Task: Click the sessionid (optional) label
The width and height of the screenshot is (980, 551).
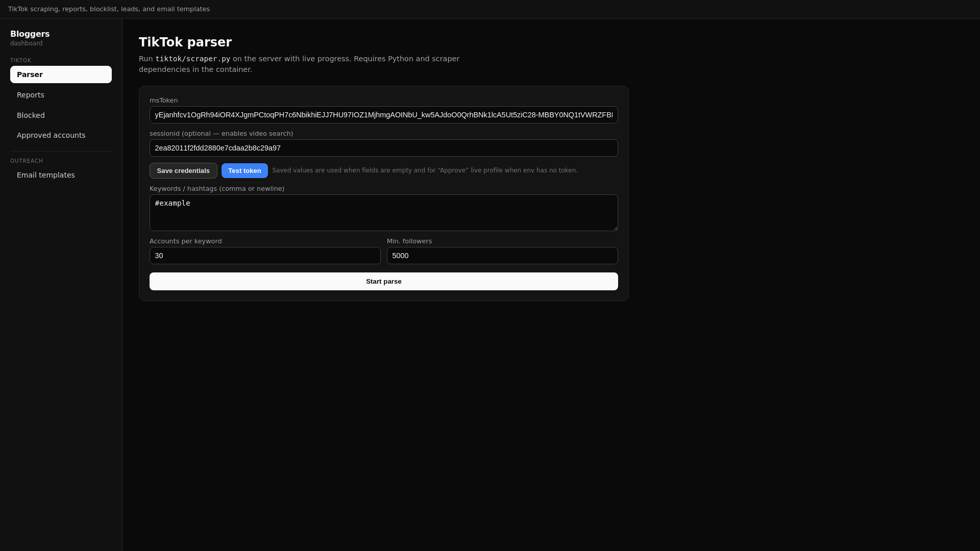Action: pos(221,134)
